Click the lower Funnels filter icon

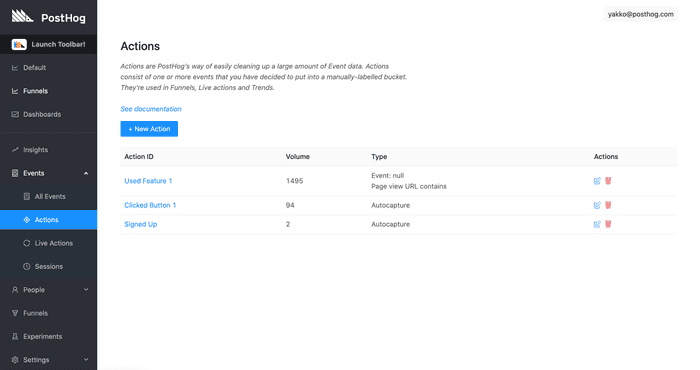(x=15, y=313)
